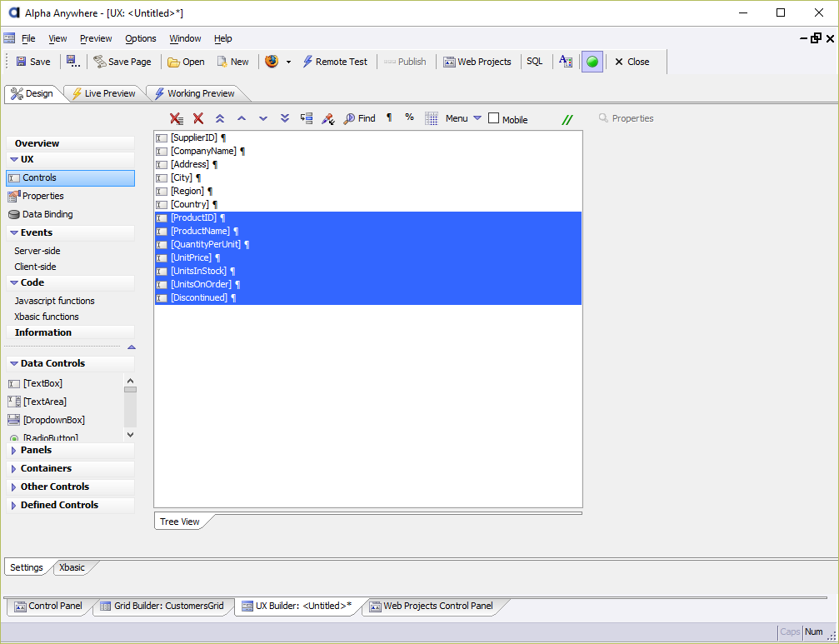The image size is (839, 644).
Task: Click the Save As disk icon
Action: tap(72, 62)
